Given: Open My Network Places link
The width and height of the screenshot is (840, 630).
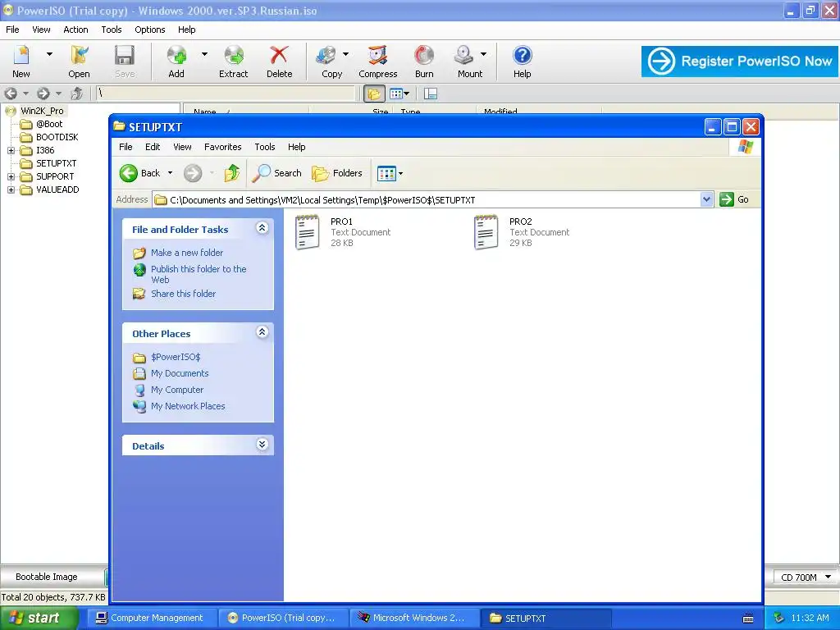Looking at the screenshot, I should coord(188,406).
